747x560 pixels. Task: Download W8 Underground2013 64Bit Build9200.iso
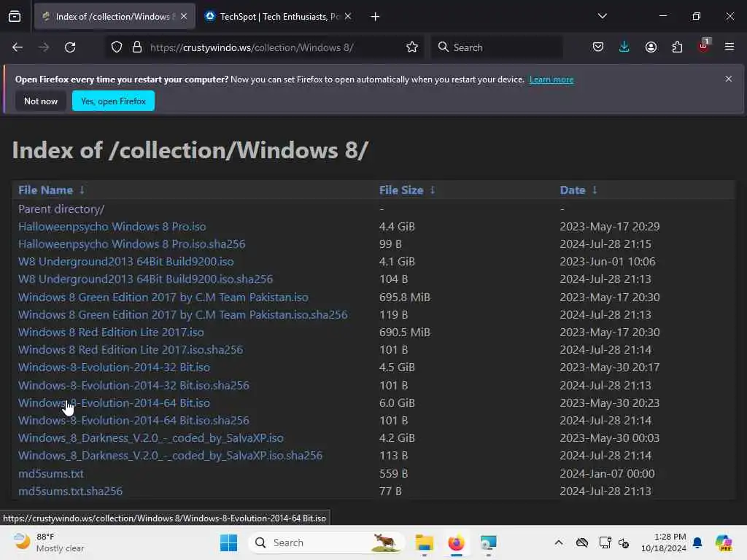pyautogui.click(x=125, y=262)
